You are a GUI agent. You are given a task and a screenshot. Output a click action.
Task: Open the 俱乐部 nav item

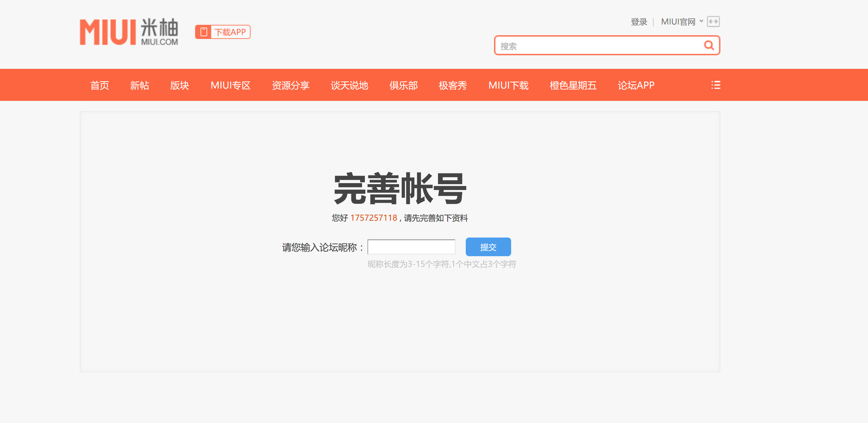(403, 85)
